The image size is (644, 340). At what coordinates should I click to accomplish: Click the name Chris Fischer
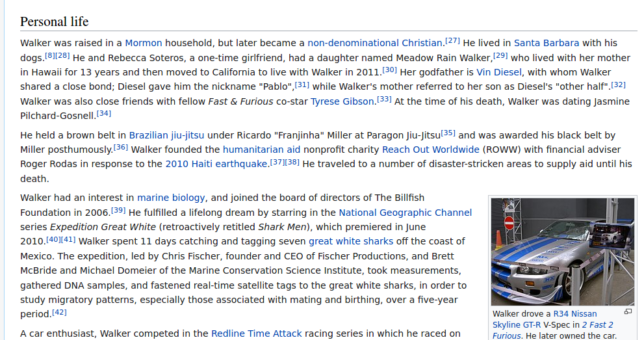pos(190,256)
